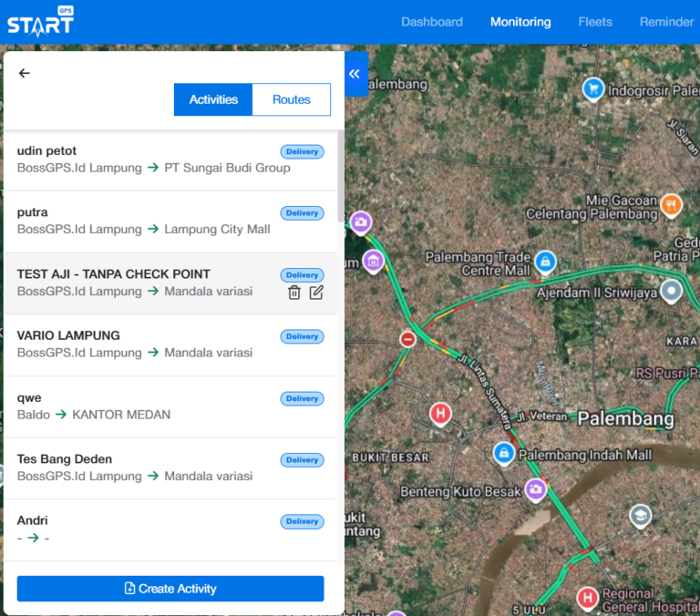This screenshot has height=616, width=700.
Task: Click Benteng Kuto Besak camera marker
Action: (535, 490)
